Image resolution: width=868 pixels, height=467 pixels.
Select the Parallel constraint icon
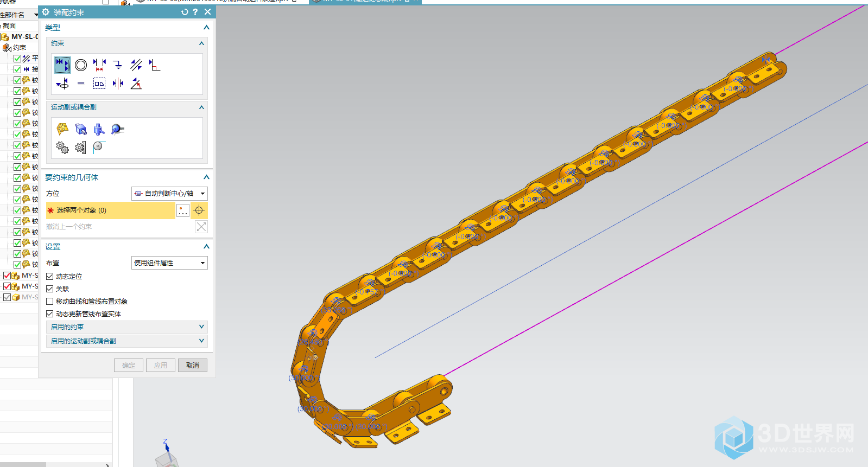pos(136,65)
